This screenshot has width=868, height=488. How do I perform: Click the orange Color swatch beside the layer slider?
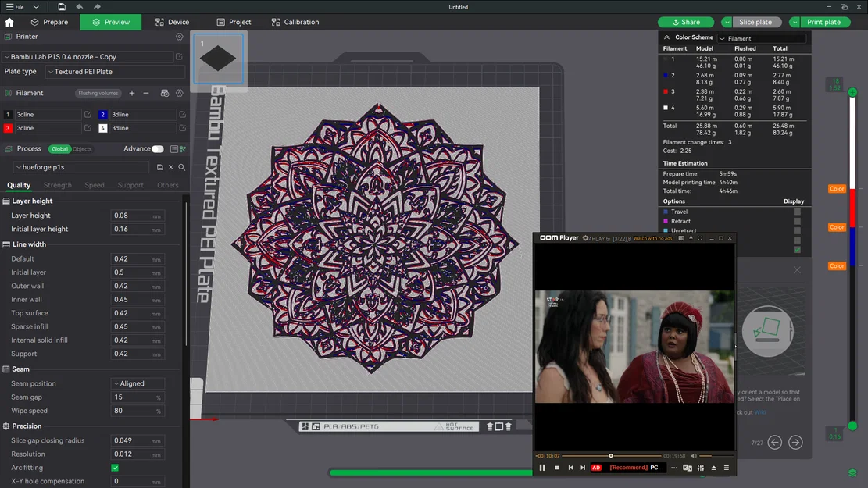point(836,188)
